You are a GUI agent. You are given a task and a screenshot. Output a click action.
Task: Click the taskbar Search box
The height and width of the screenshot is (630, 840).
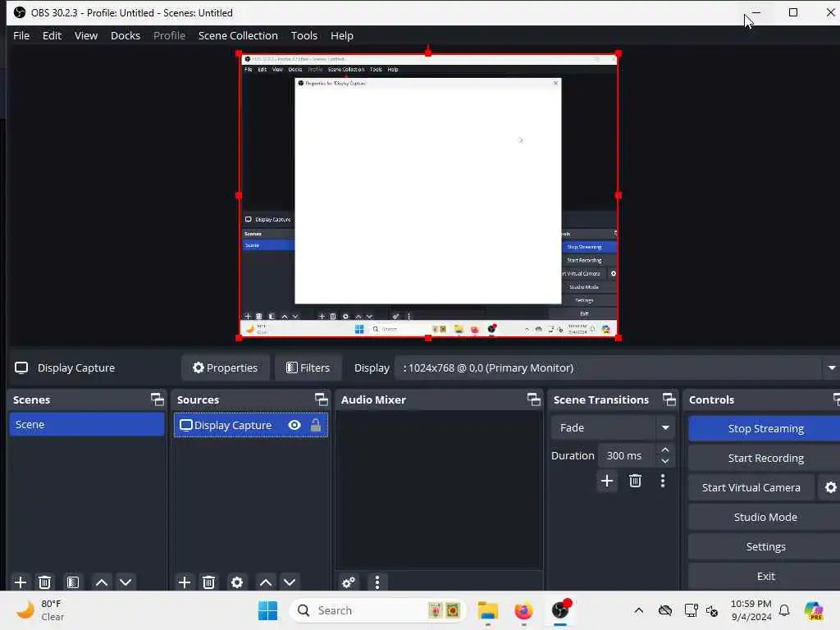[377, 610]
